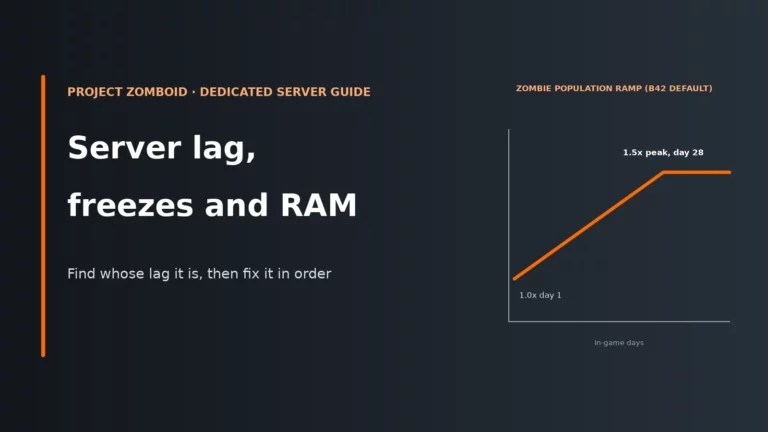Screen dimensions: 768x432
Task: Click the start point of the orange line
Action: (514, 279)
